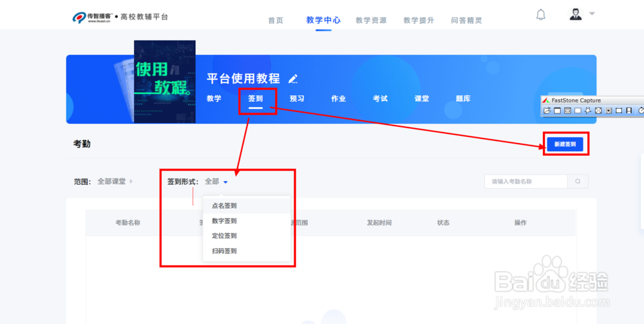Select FastStone capture freehand region tool

click(588, 110)
